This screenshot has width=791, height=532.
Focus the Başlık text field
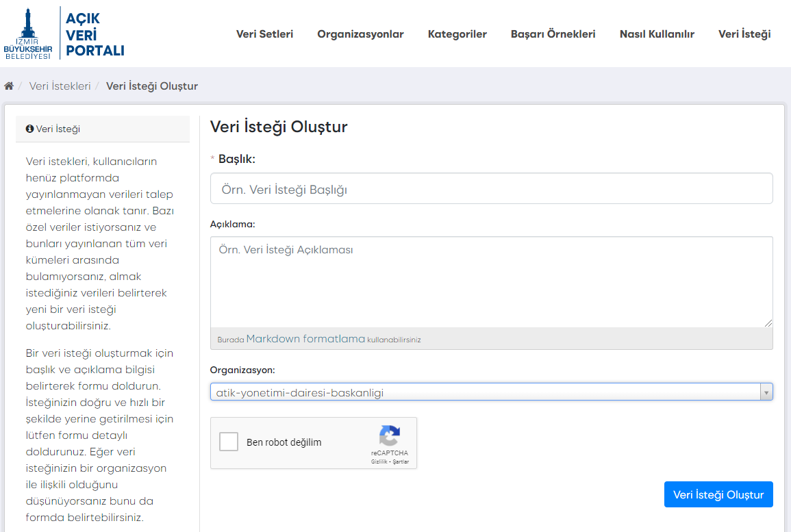click(491, 189)
